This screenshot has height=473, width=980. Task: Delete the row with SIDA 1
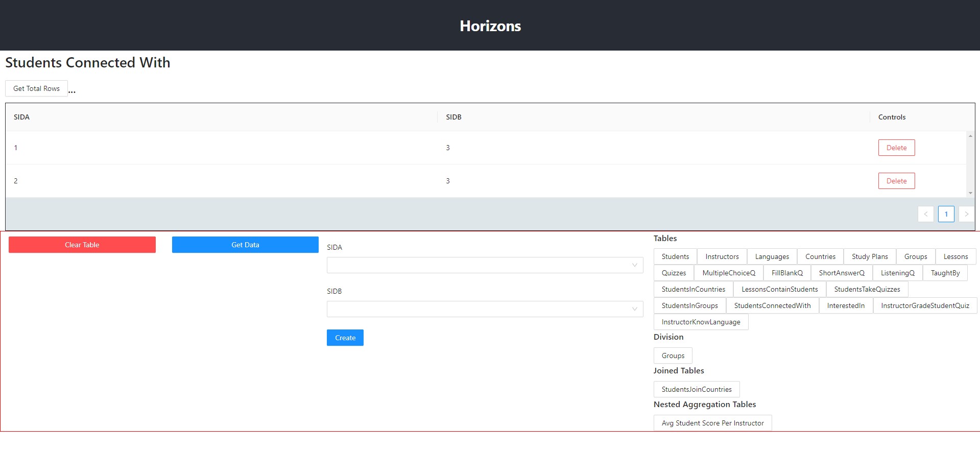click(896, 148)
